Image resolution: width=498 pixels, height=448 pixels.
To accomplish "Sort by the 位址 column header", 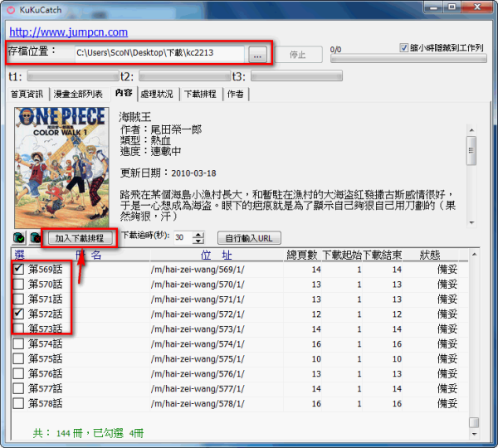I will coord(217,255).
